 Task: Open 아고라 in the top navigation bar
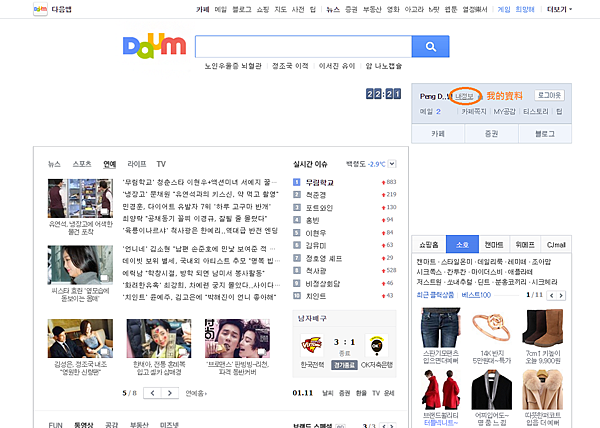(414, 9)
